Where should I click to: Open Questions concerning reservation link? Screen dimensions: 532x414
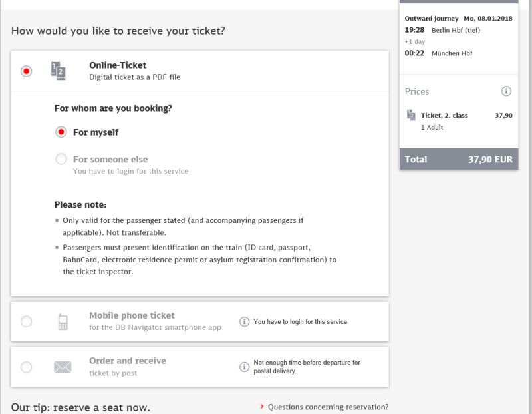click(x=328, y=407)
